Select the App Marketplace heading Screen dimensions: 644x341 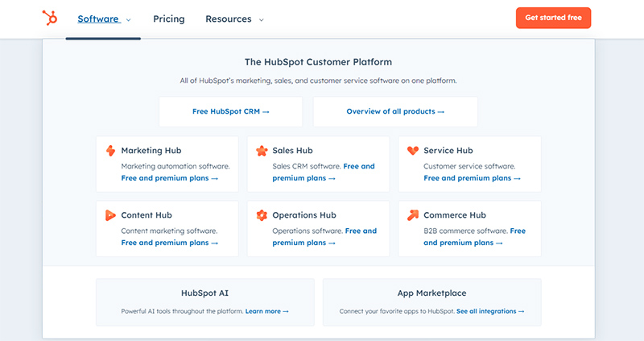(431, 293)
